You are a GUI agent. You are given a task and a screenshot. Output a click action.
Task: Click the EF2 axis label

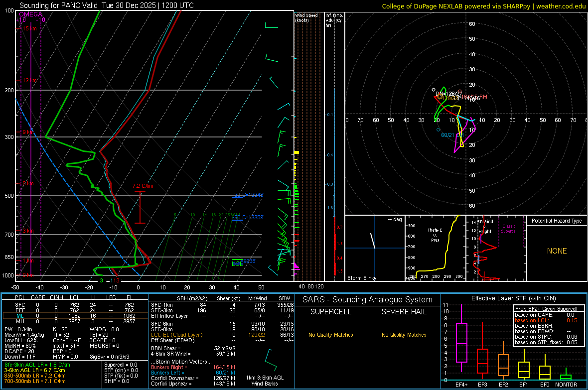[x=503, y=385]
